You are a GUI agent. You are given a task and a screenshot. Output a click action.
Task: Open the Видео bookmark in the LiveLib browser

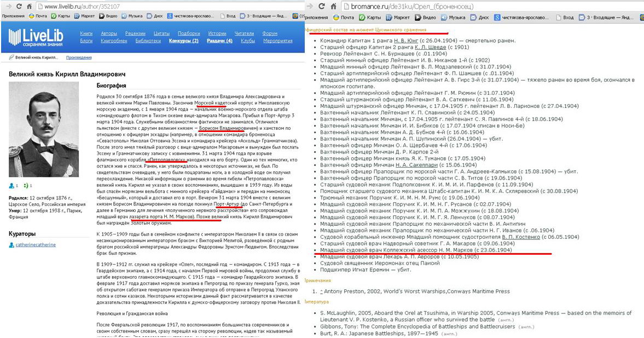[108, 16]
